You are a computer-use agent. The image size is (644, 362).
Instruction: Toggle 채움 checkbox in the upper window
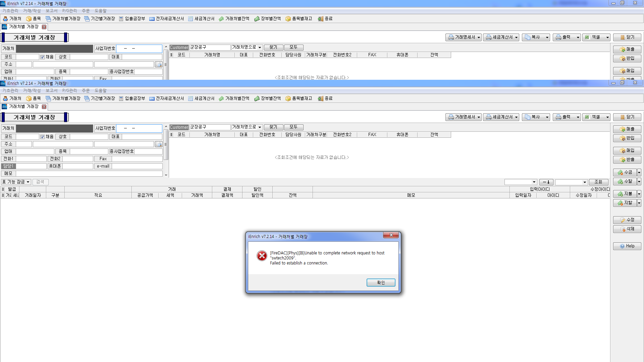coord(43,57)
